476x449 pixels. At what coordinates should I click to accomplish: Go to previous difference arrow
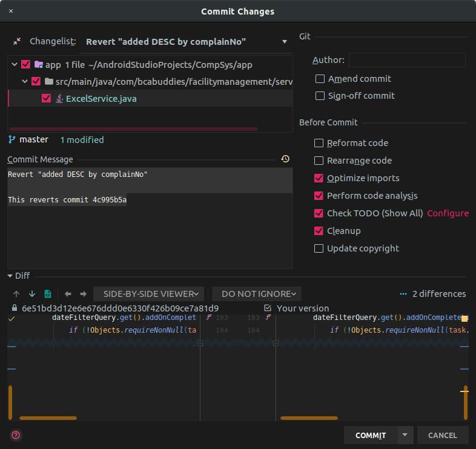16,294
